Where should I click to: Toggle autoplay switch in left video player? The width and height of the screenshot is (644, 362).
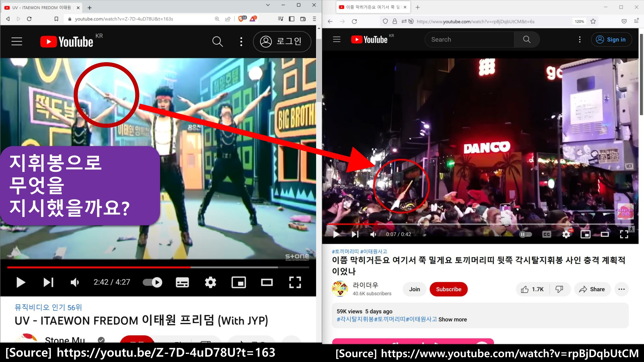click(152, 282)
